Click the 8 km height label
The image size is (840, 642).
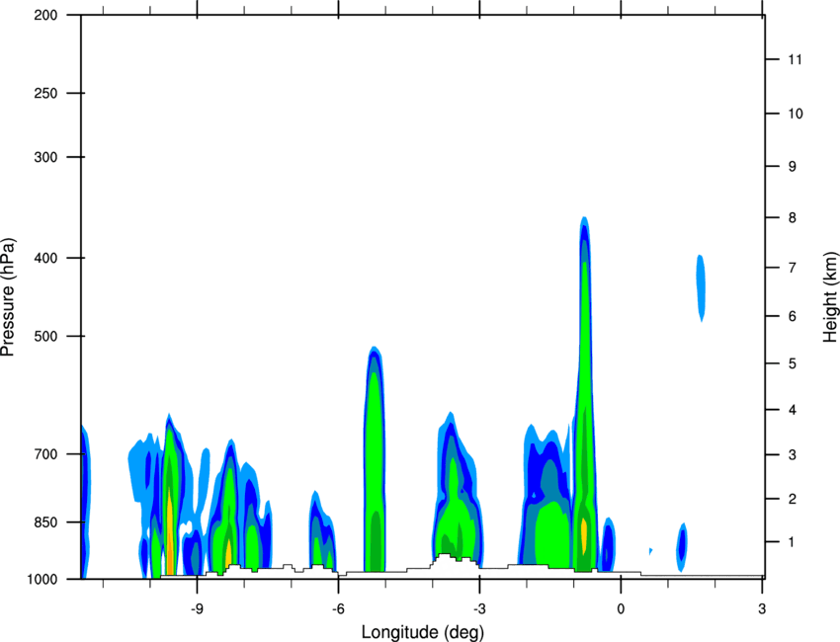(x=792, y=218)
